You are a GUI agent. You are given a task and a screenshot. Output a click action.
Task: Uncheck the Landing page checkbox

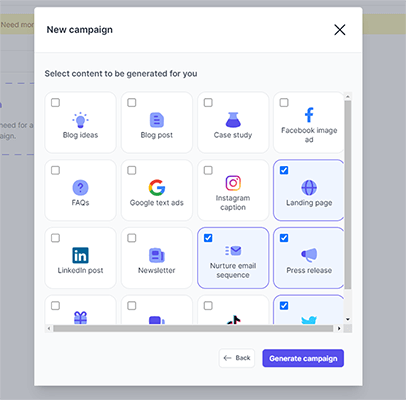[x=284, y=170]
